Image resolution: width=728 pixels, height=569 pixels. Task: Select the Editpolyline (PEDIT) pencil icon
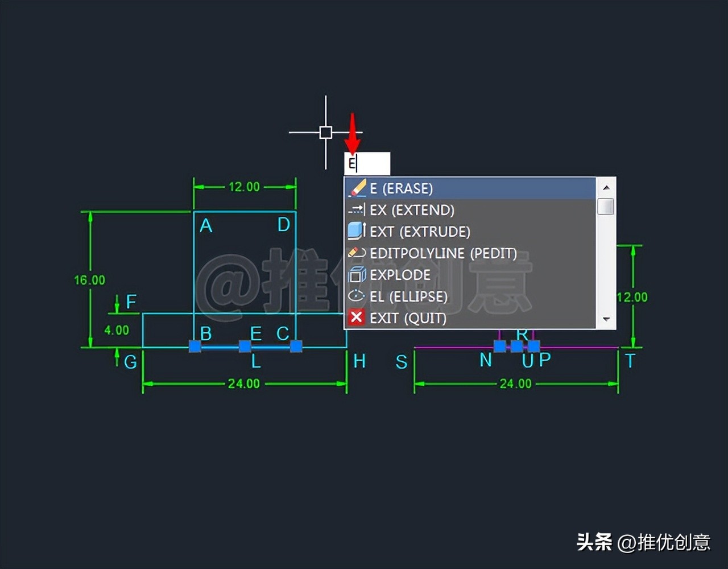[x=357, y=253]
